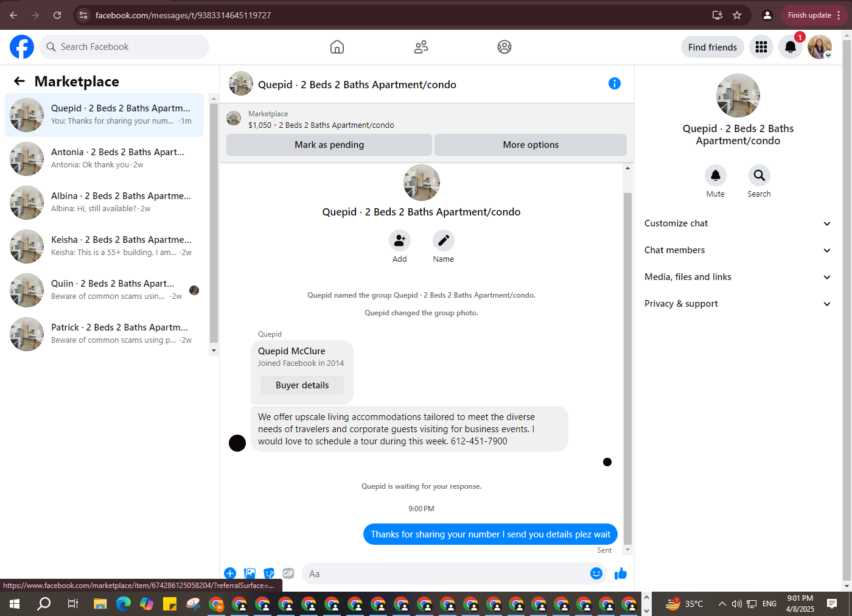The width and height of the screenshot is (852, 616).
Task: Expand Customize chat section
Action: 738,223
